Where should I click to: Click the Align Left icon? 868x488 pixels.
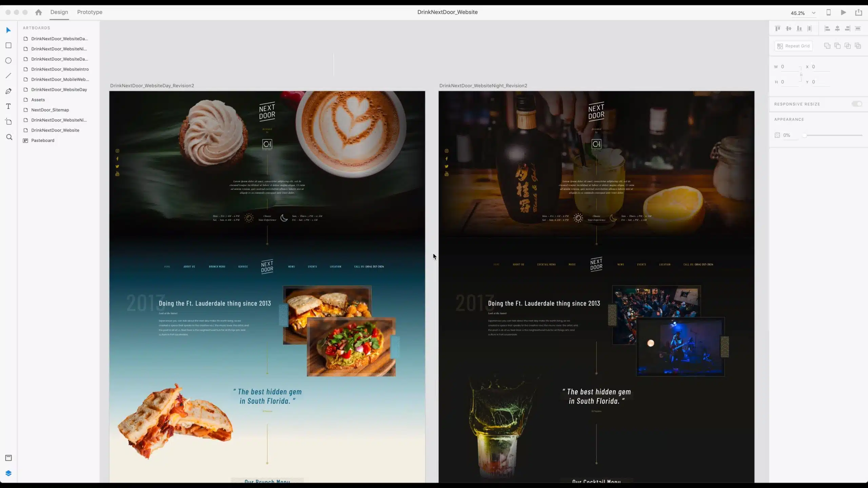click(827, 28)
